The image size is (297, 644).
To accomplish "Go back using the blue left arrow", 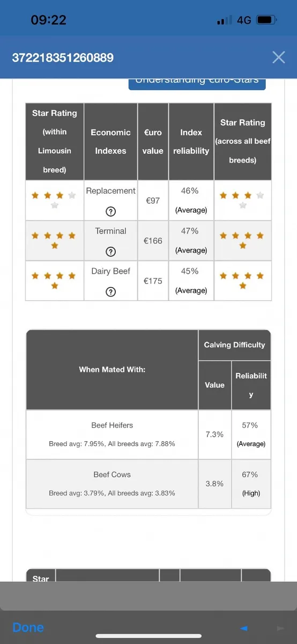I will [x=244, y=628].
